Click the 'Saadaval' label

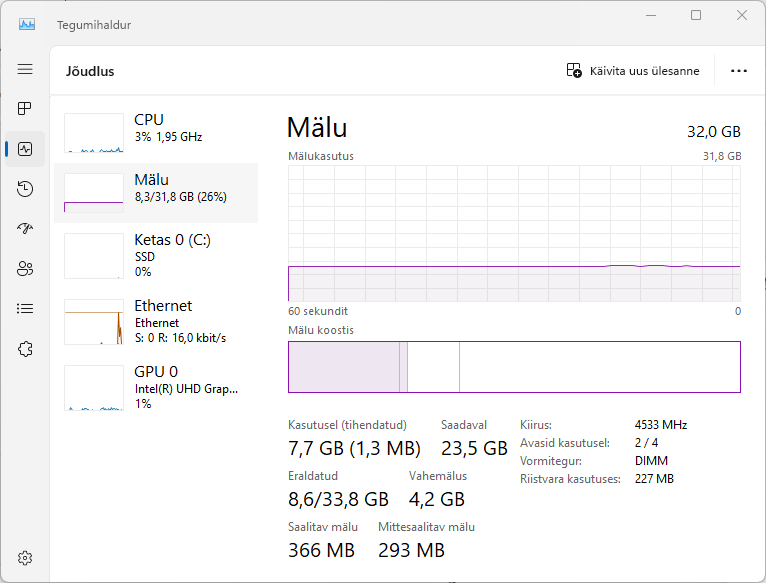464,425
